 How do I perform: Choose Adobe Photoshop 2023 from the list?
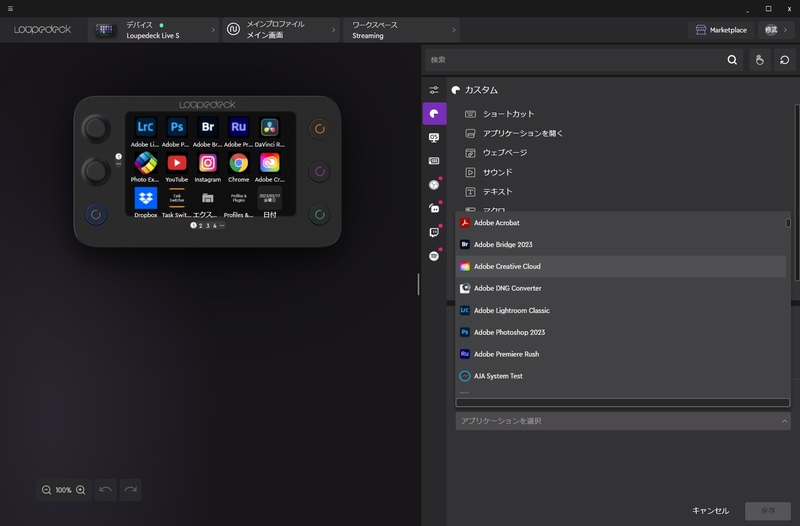click(x=620, y=333)
